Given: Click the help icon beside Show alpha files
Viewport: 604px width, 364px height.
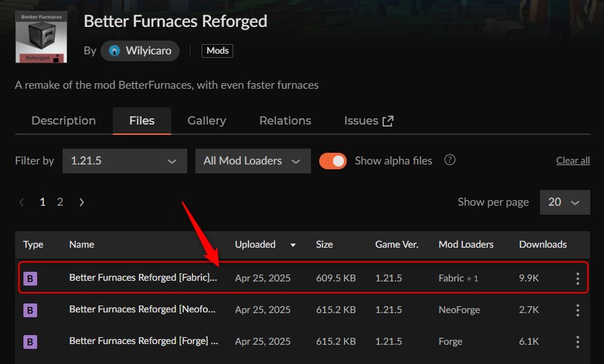Looking at the screenshot, I should point(449,160).
